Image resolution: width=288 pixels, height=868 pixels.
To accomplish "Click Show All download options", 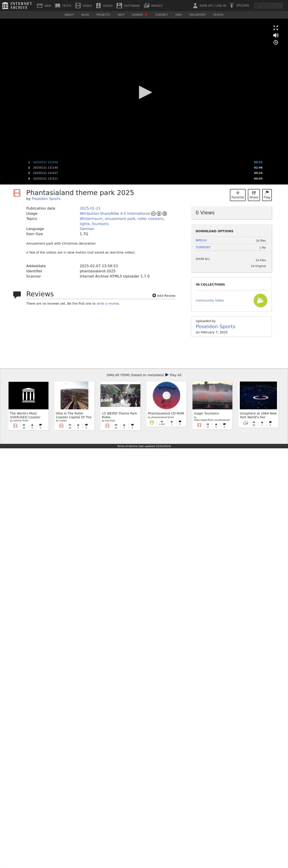I will pos(203,259).
